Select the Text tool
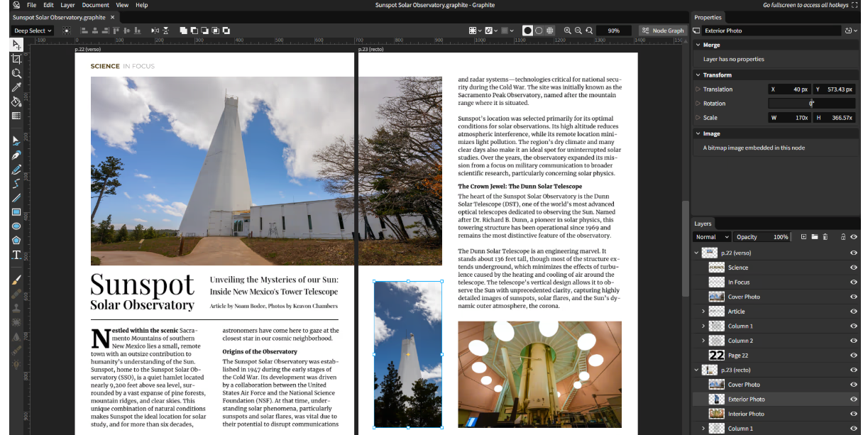868x435 pixels. [x=16, y=255]
